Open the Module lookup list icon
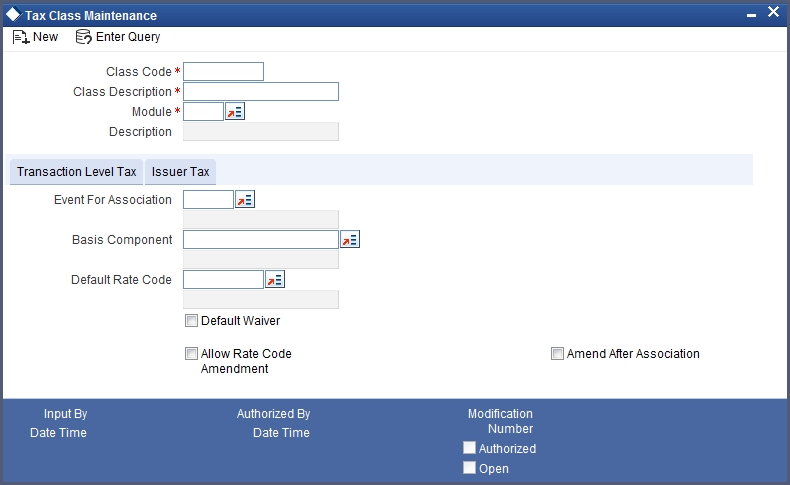The height and width of the screenshot is (485, 790). (235, 111)
